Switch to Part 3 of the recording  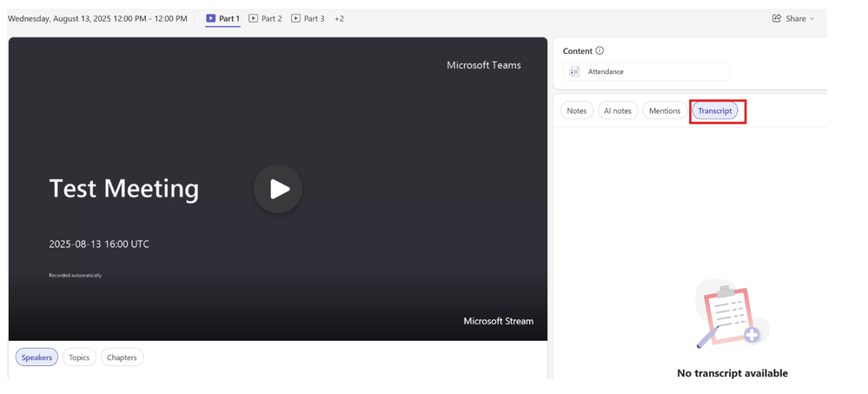click(308, 18)
